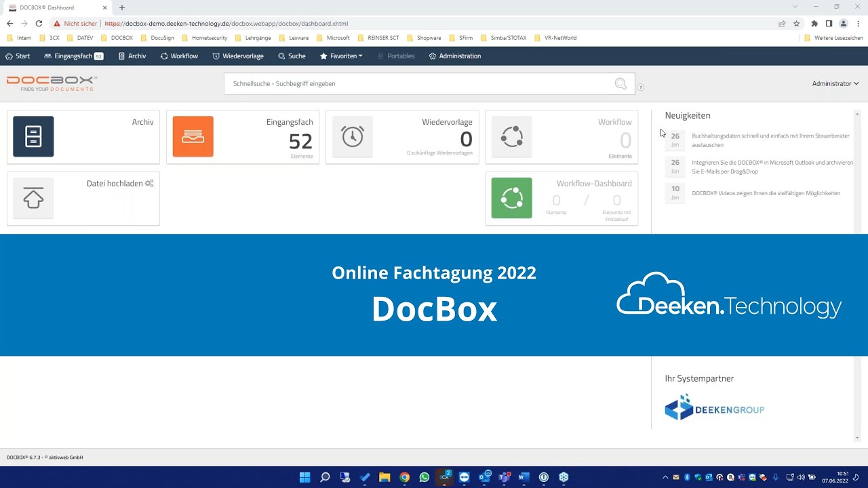Open Eingangsfach in navigation bar
The image size is (868, 488).
73,56
